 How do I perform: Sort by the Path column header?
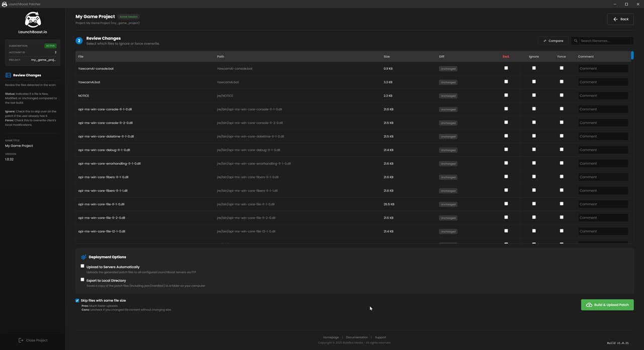(x=220, y=56)
